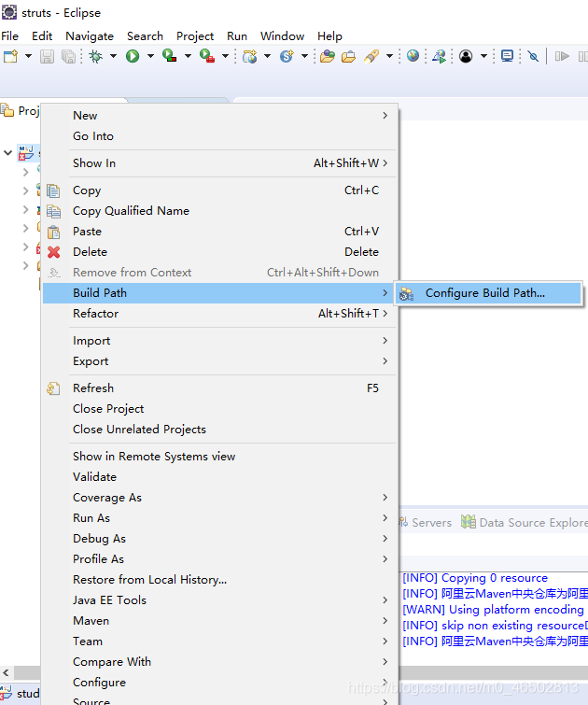588x705 pixels.
Task: Open the Team submenu
Action: (219, 642)
